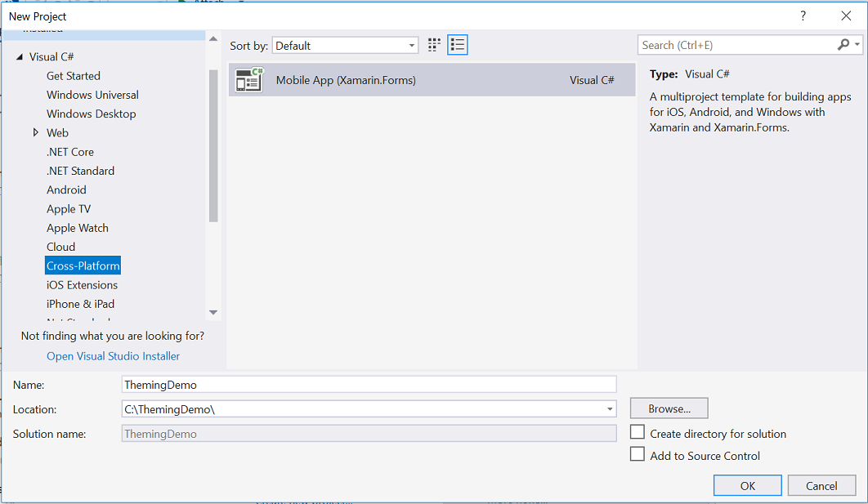Image resolution: width=868 pixels, height=504 pixels.
Task: Select Cross-Platform category
Action: [83, 265]
